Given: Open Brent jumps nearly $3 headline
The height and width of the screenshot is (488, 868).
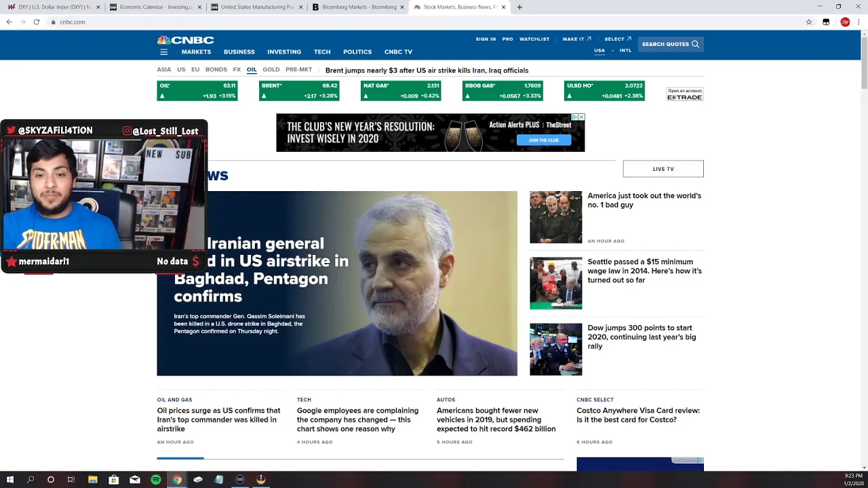Looking at the screenshot, I should tap(427, 70).
